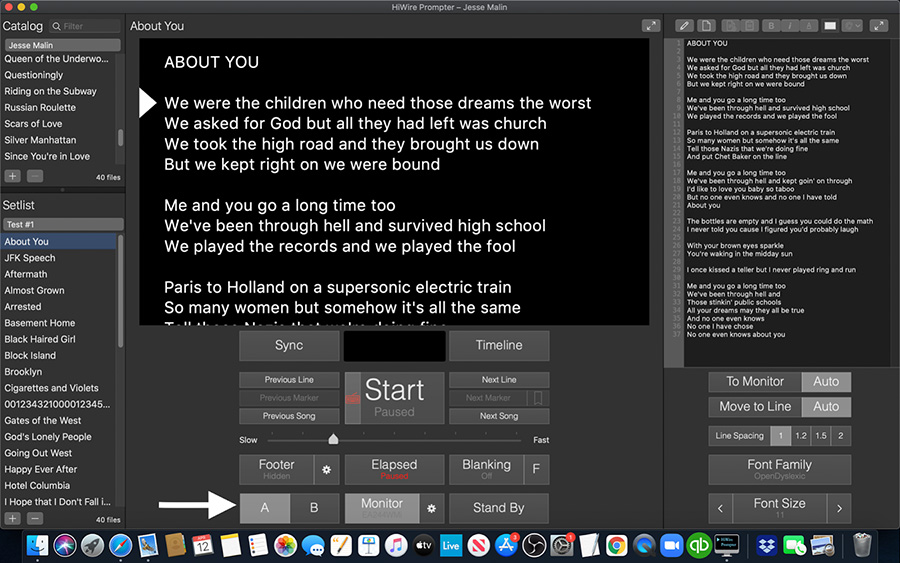The width and height of the screenshot is (900, 563).
Task: Create a new document in the editor
Action: (x=706, y=26)
